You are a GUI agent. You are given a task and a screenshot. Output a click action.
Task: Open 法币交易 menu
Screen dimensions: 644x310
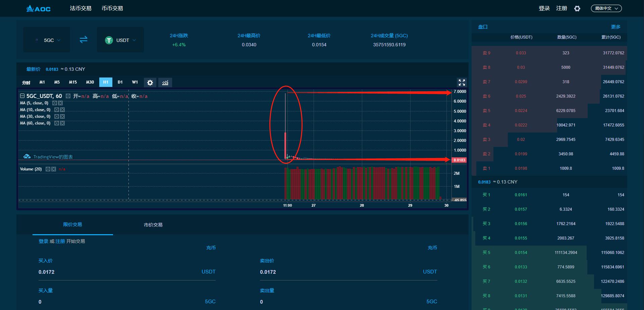click(80, 8)
